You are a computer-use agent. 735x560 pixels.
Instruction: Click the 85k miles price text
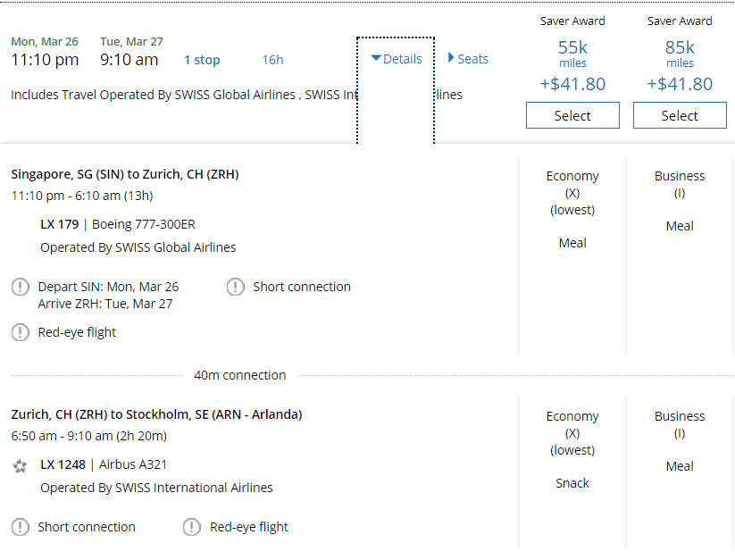tap(680, 48)
